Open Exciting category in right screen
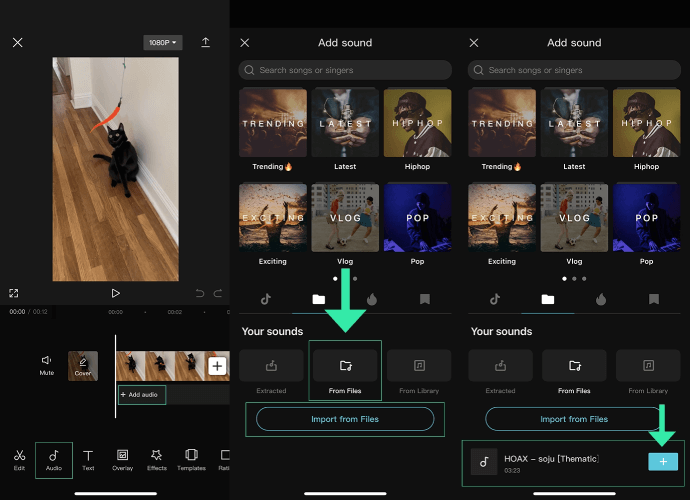The image size is (690, 500). tap(502, 224)
